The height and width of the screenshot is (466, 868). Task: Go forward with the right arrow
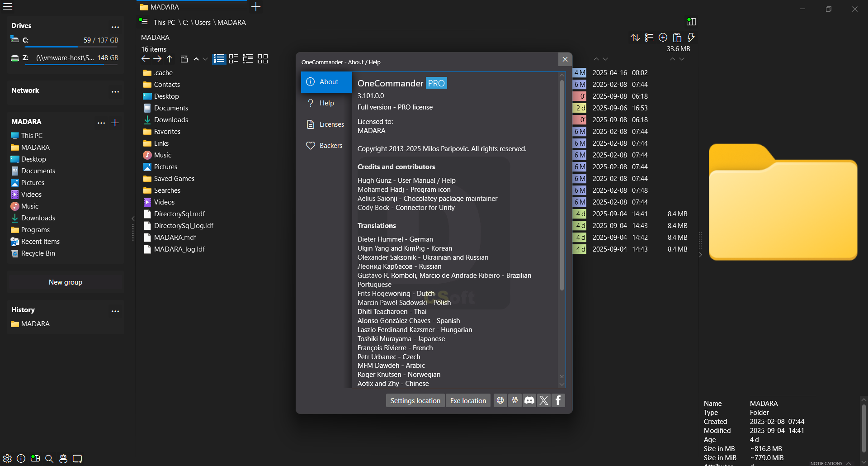point(157,59)
